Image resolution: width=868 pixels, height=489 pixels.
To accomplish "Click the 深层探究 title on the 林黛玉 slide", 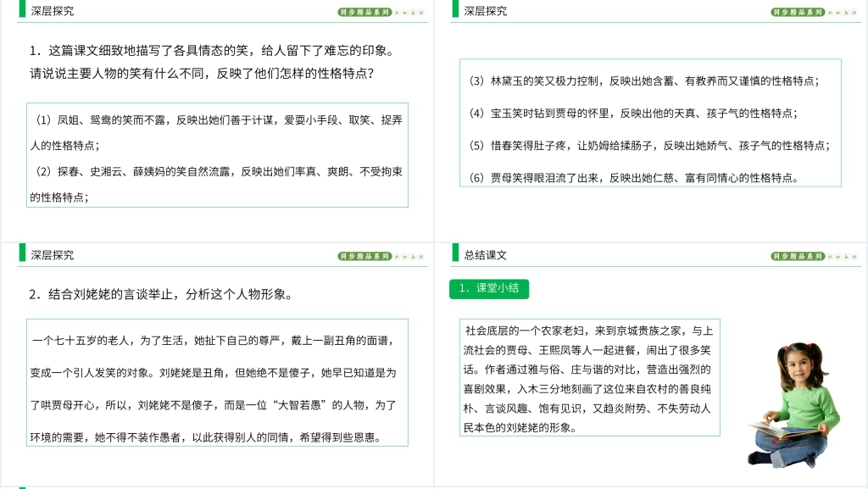I will click(486, 11).
